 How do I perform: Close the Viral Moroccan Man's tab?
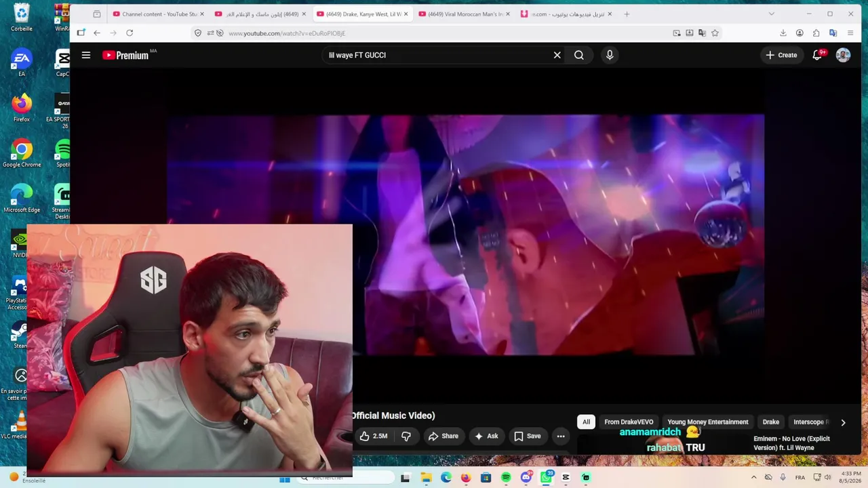point(508,14)
